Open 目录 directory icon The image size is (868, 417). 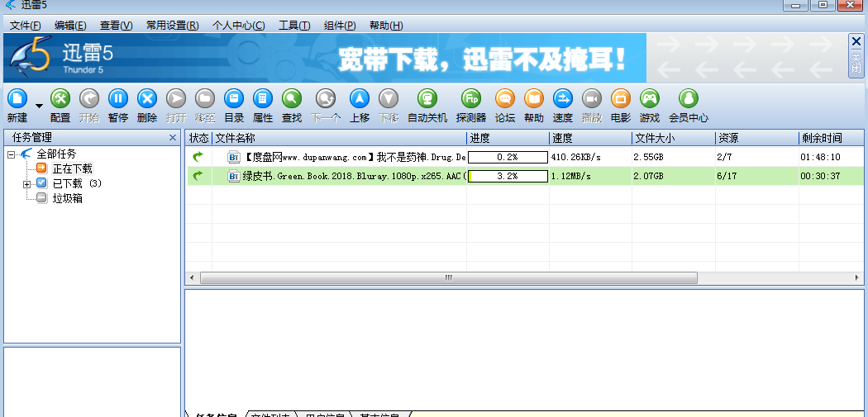point(234,100)
